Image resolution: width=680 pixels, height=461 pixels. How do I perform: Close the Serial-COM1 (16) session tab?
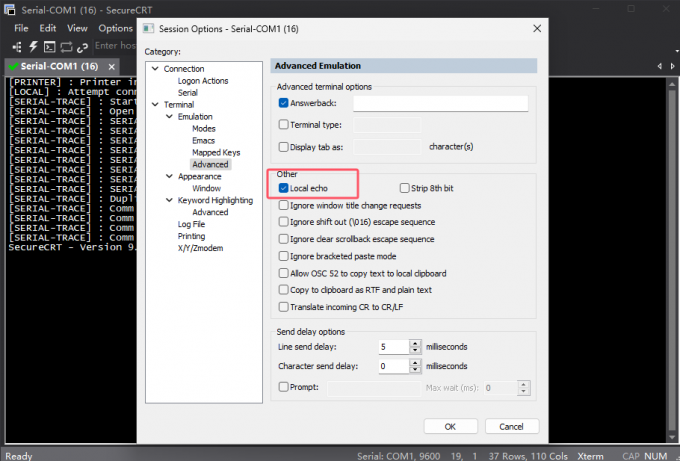tap(111, 67)
